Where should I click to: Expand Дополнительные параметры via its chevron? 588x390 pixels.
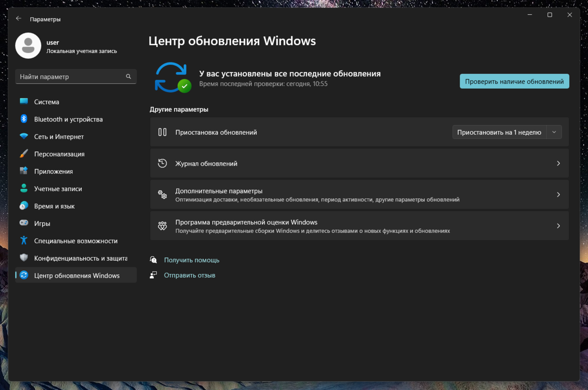point(558,195)
